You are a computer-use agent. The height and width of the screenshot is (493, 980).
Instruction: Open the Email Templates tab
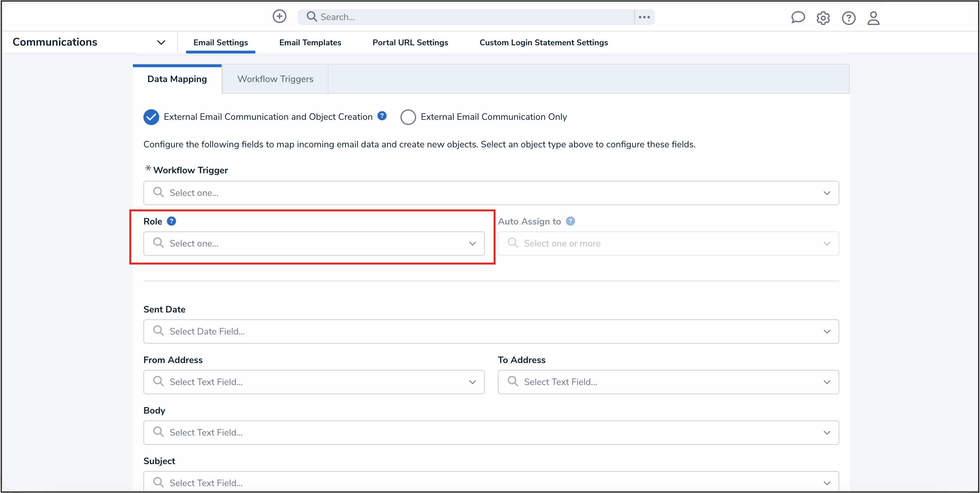point(310,43)
